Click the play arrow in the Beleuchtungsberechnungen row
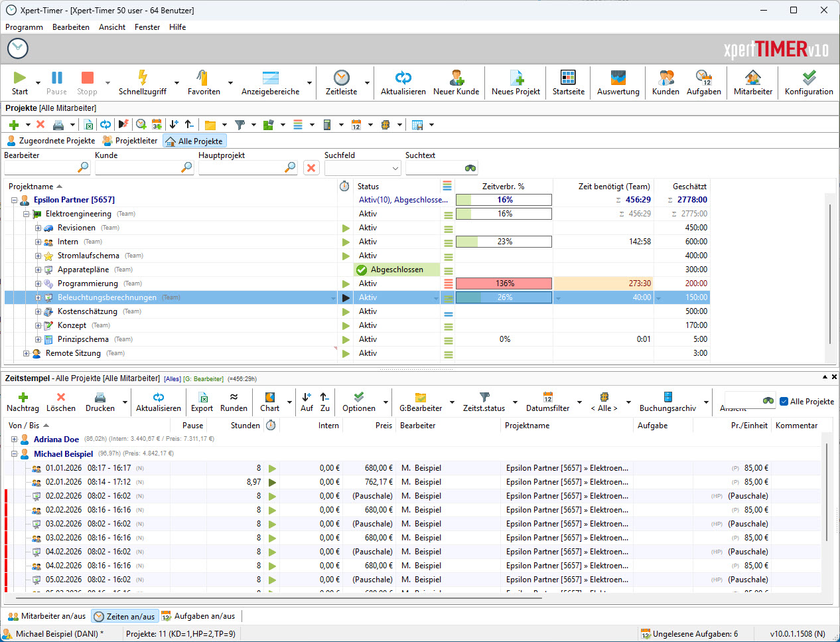 tap(346, 297)
